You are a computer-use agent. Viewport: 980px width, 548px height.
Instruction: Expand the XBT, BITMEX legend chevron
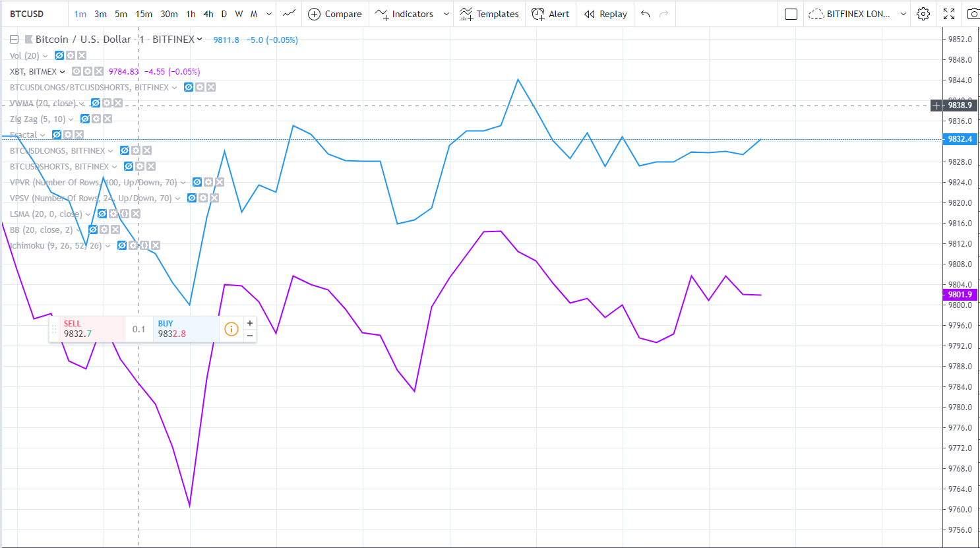tap(63, 72)
